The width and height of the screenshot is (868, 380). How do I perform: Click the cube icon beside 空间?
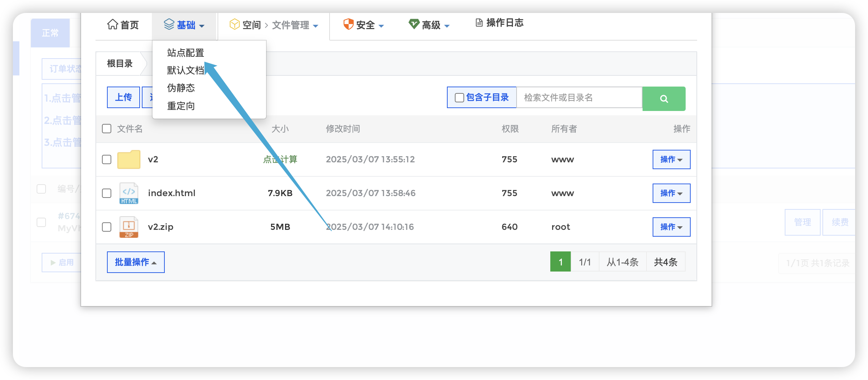234,24
